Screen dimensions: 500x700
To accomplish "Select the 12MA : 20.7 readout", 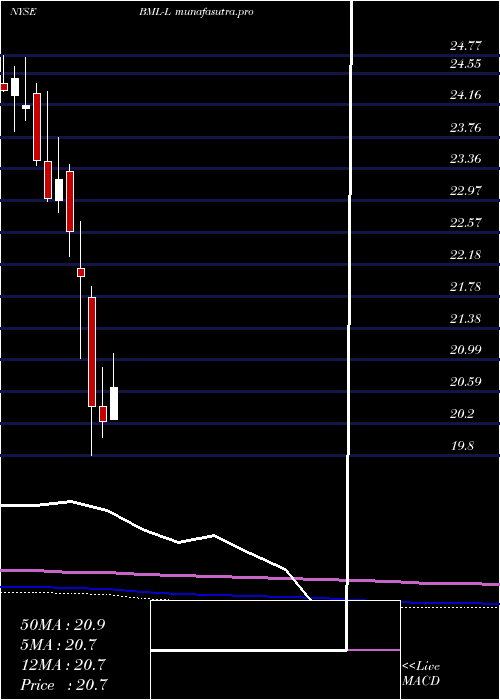I will [x=63, y=665].
